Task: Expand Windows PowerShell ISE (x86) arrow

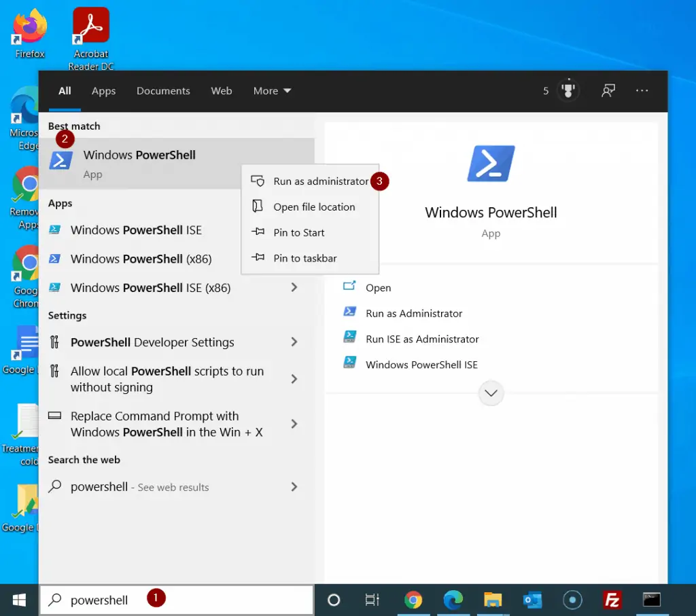Action: 294,287
